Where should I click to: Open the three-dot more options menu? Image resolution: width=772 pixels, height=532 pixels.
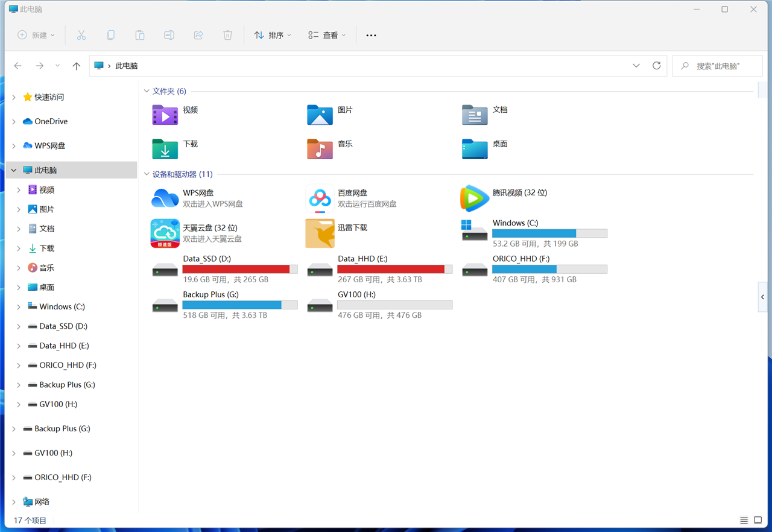click(x=371, y=35)
